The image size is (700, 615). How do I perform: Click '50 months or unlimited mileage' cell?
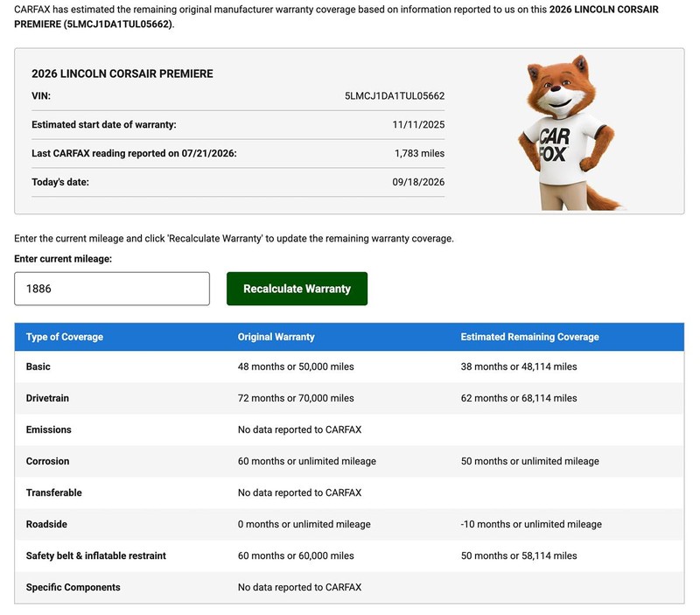click(530, 461)
